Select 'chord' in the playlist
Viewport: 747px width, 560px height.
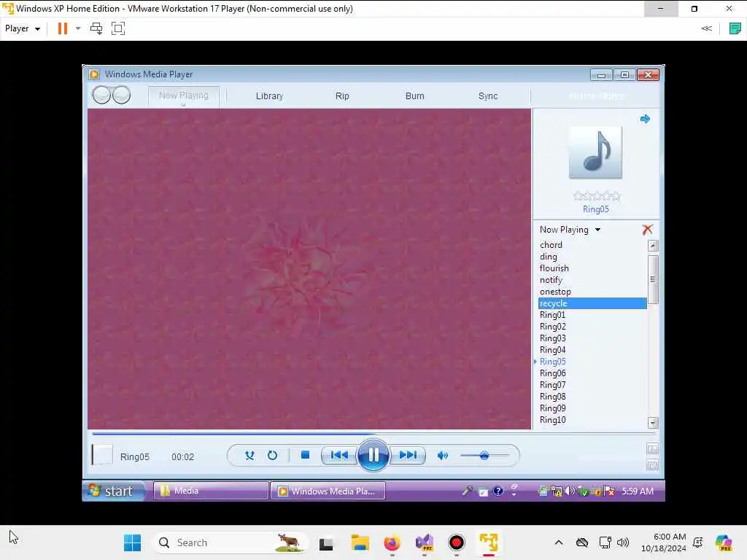[551, 245]
